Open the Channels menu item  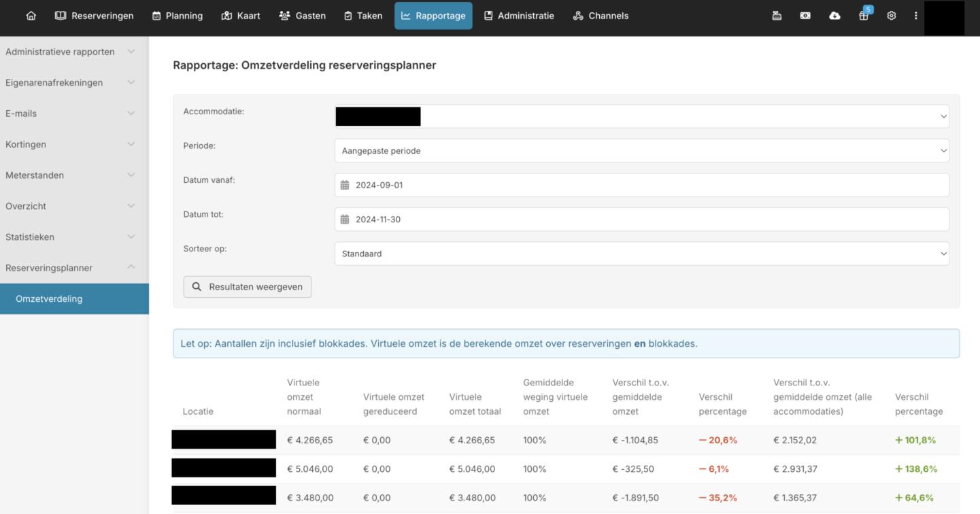601,16
